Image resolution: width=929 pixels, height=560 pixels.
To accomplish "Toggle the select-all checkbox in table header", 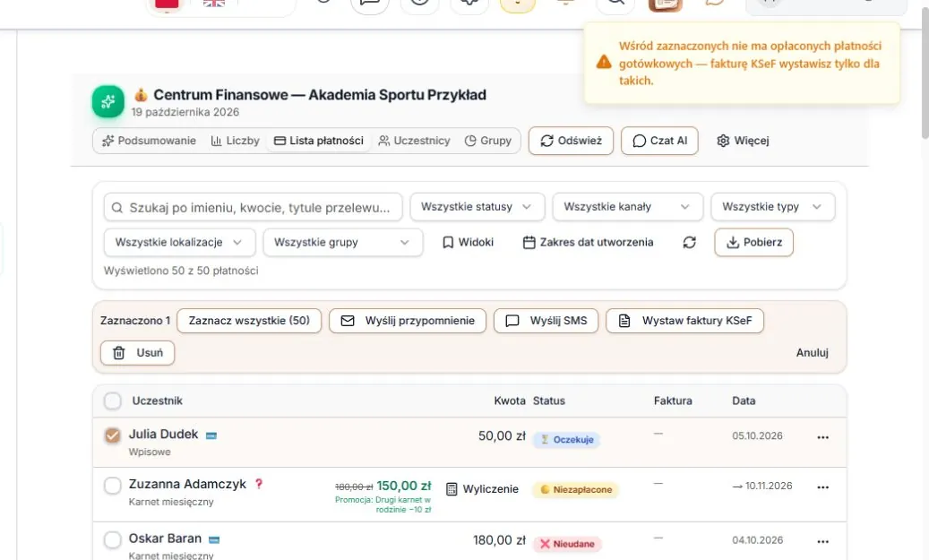I will point(113,401).
